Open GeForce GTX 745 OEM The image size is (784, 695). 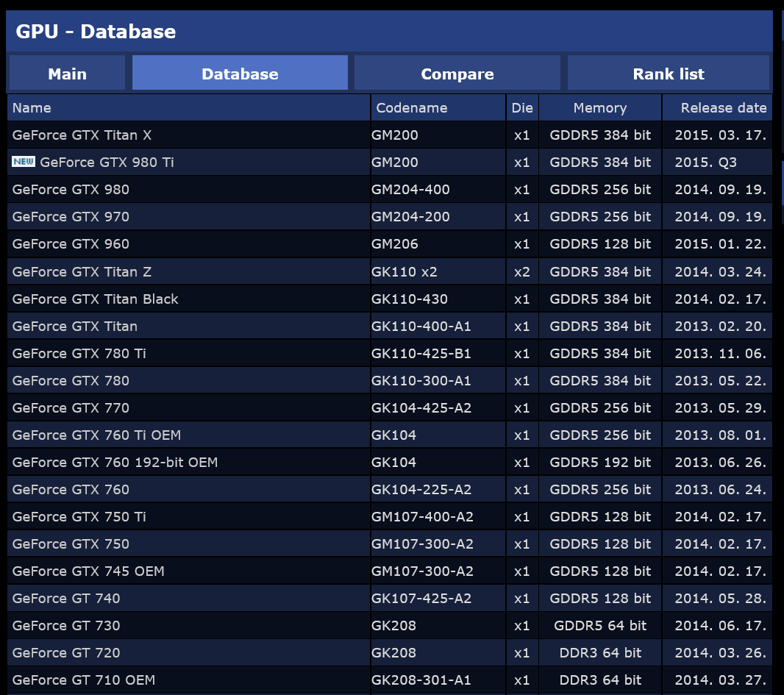[x=88, y=571]
